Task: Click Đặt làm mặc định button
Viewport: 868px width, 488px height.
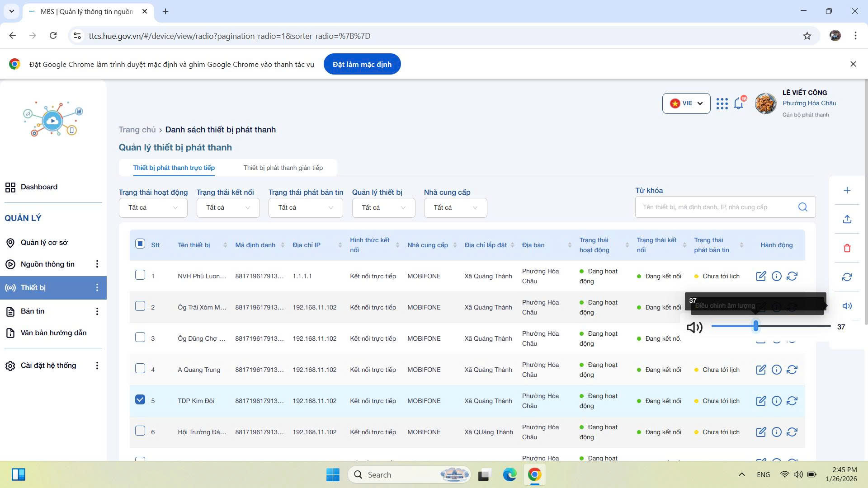Action: (x=362, y=64)
